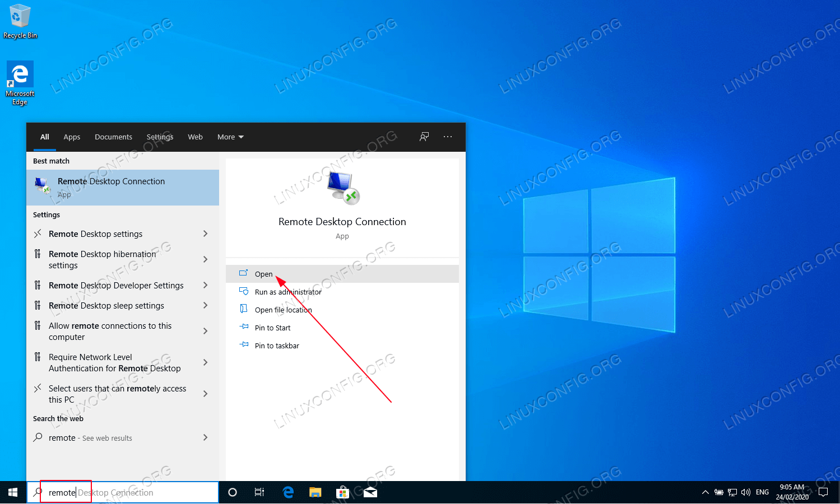Switch to the Documents search tab
840x504 pixels.
pyautogui.click(x=113, y=137)
